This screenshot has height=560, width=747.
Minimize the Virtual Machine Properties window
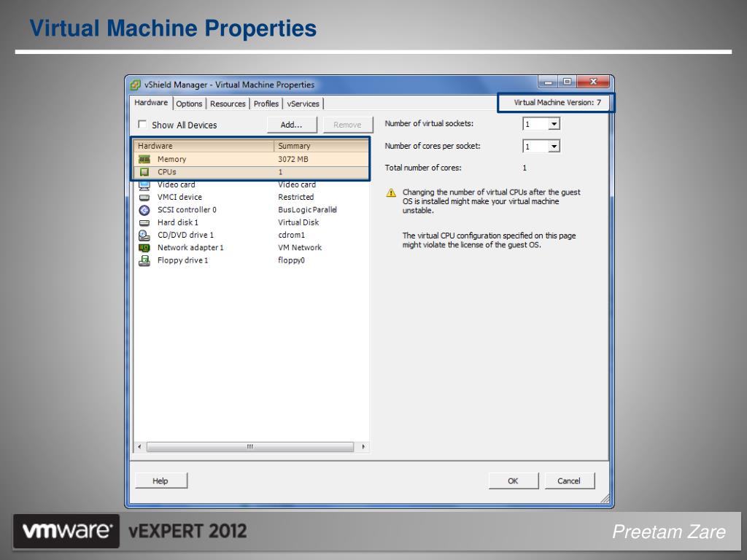[x=548, y=82]
